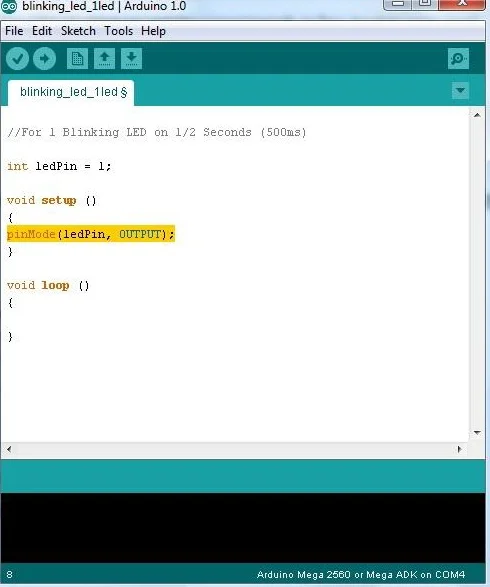
Task: Open the Help menu
Action: [153, 31]
